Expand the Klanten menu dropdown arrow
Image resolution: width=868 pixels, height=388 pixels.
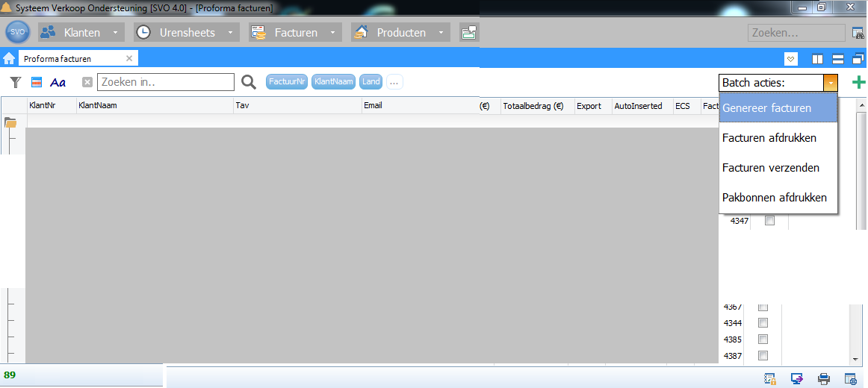point(115,33)
